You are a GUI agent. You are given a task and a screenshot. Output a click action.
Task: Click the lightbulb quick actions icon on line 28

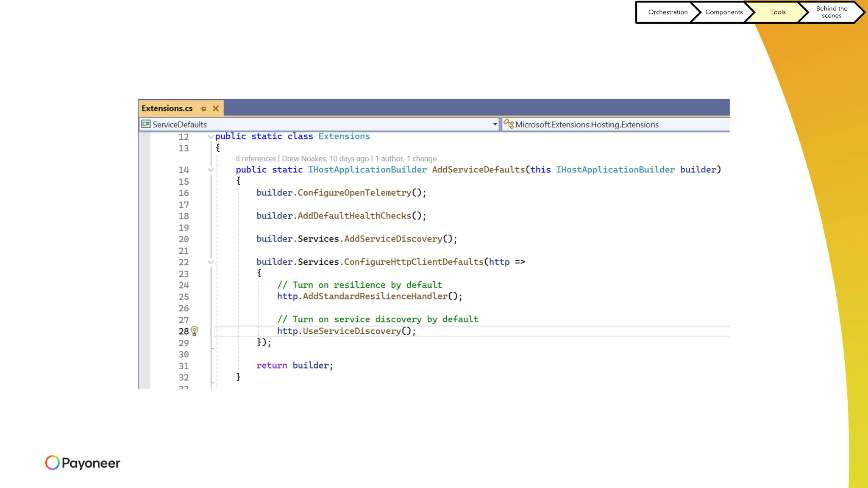(x=195, y=331)
